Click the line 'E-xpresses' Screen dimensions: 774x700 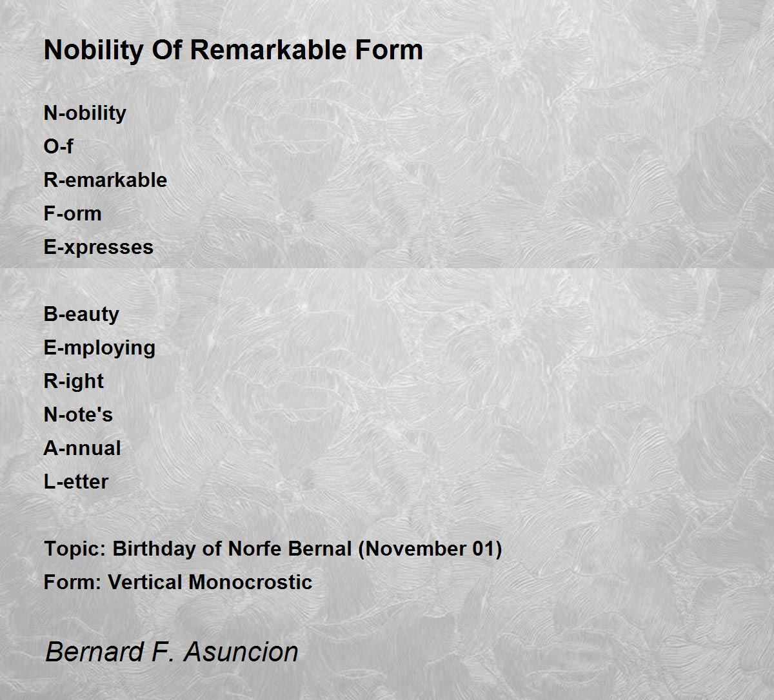pos(98,248)
